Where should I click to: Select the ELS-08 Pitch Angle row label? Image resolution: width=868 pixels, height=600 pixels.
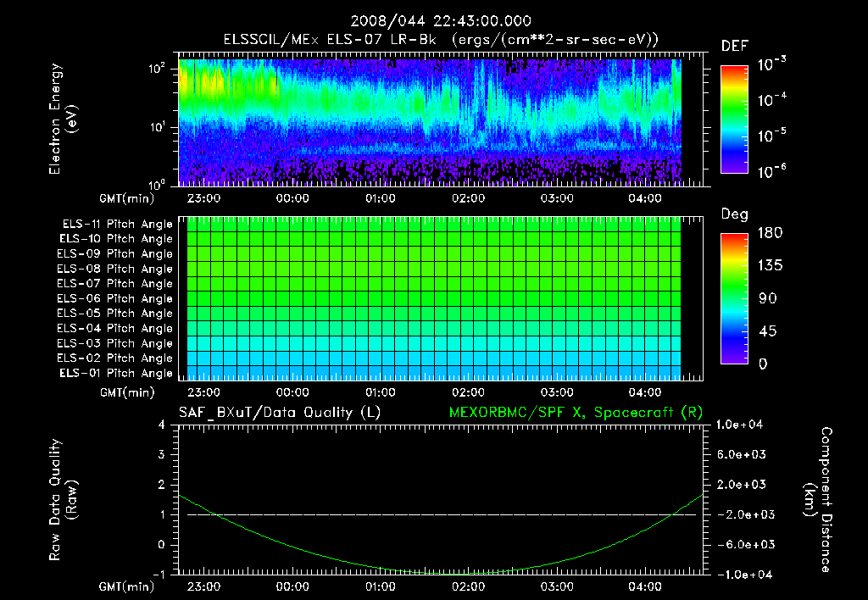click(x=115, y=269)
